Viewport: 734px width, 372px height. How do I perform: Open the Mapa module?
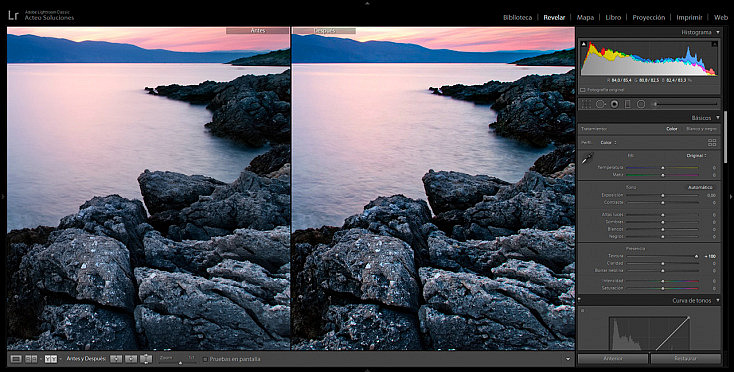(585, 17)
